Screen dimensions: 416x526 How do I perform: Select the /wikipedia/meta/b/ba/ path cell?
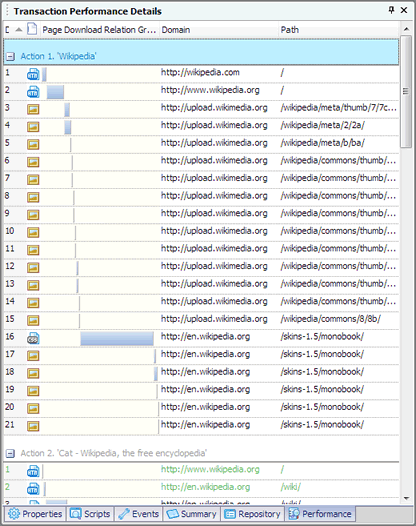[x=323, y=143]
